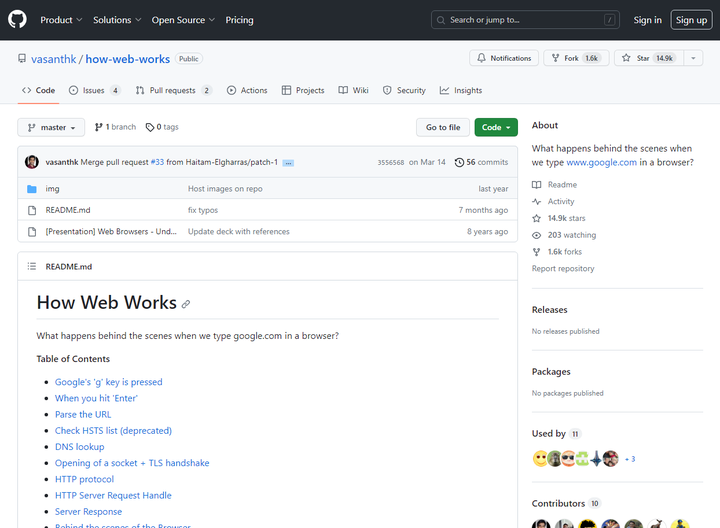
Task: Open the star lists dropdown arrow
Action: 693,58
